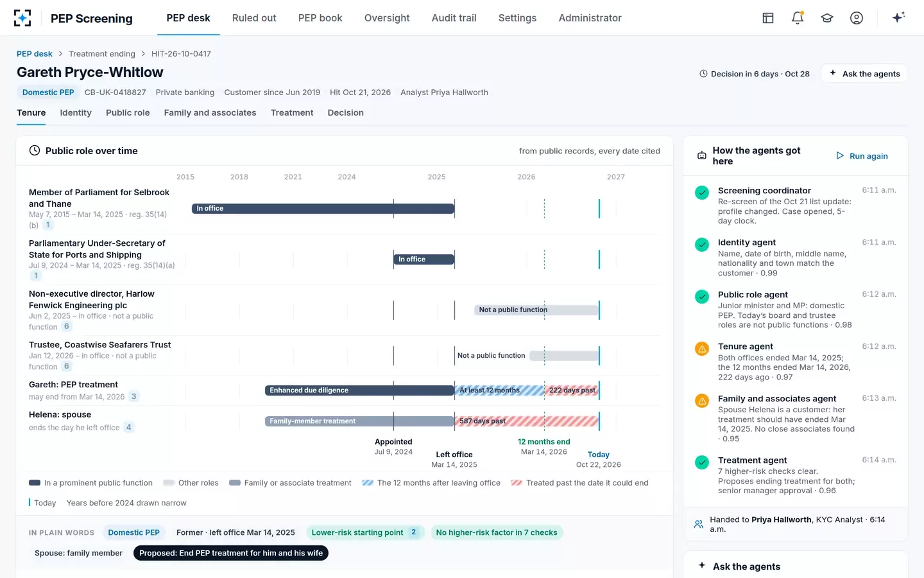The height and width of the screenshot is (578, 924).
Task: Click the green check for Treatment agent
Action: [702, 462]
